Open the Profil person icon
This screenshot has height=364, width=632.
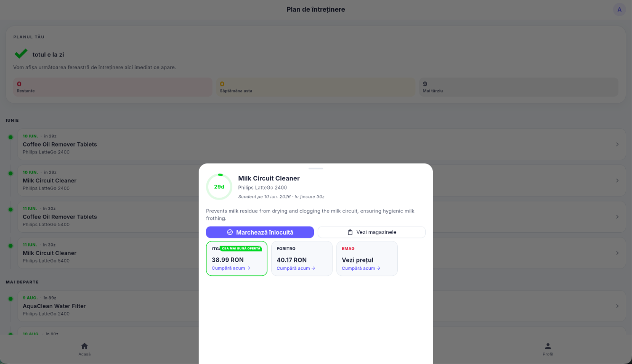[548, 346]
